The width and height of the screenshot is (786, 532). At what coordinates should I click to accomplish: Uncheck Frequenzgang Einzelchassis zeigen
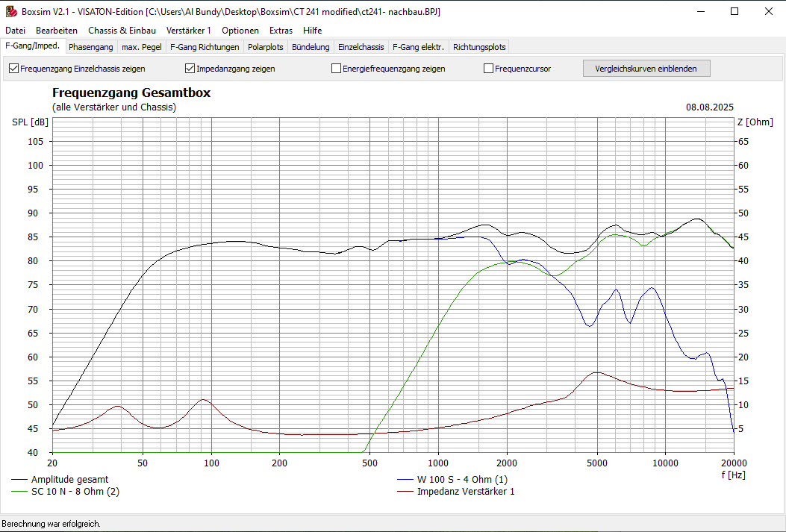point(14,69)
